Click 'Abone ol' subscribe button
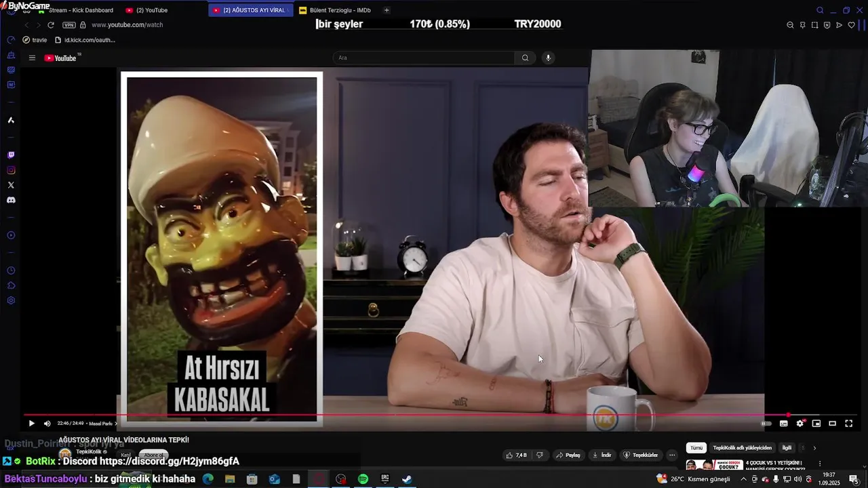 [x=153, y=455]
